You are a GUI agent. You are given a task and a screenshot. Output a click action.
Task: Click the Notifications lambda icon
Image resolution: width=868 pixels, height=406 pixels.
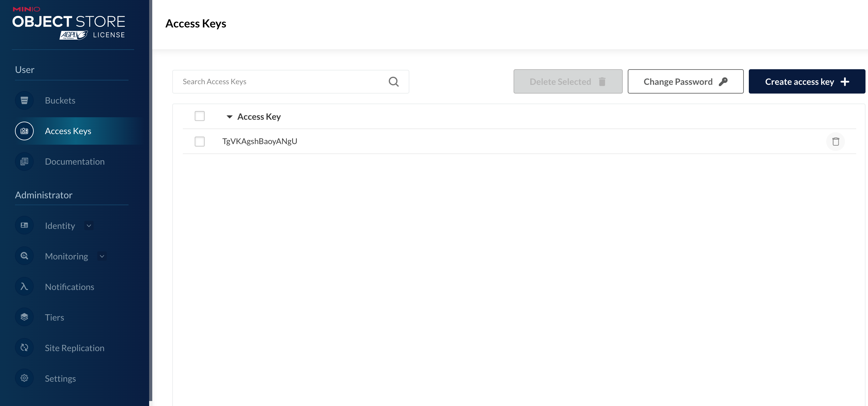pyautogui.click(x=24, y=287)
